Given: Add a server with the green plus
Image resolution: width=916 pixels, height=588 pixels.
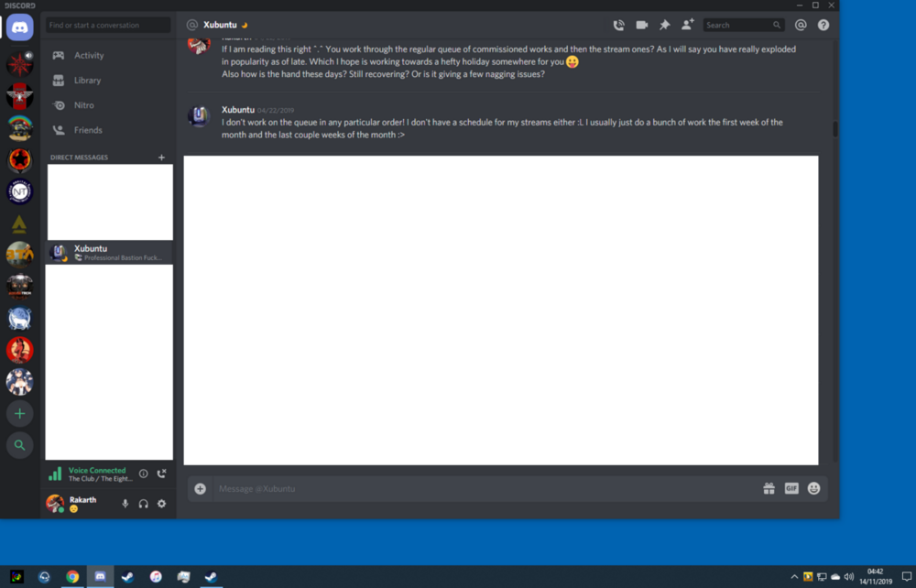Looking at the screenshot, I should tap(19, 414).
